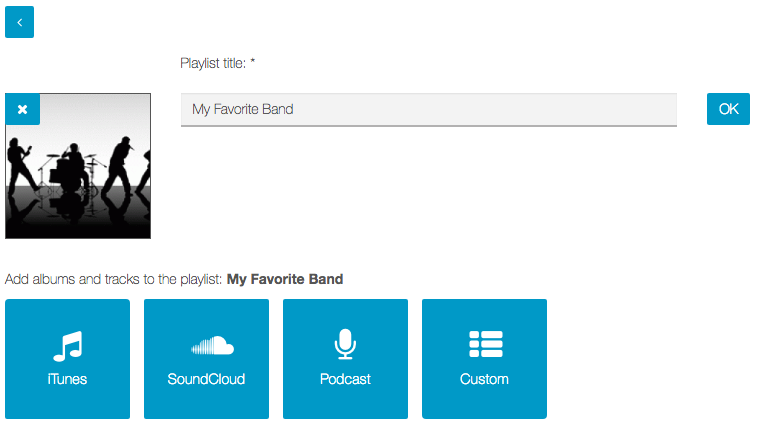This screenshot has width=762, height=427.
Task: Click the 'Playlist title: *' field label
Action: (218, 63)
